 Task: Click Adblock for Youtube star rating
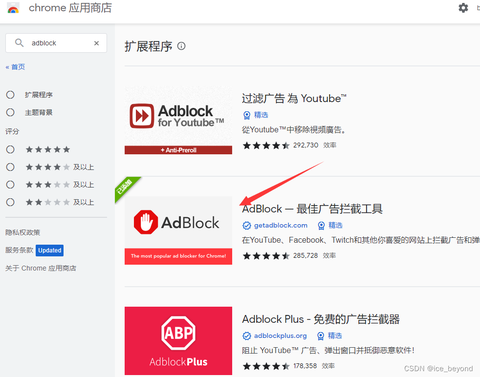266,145
